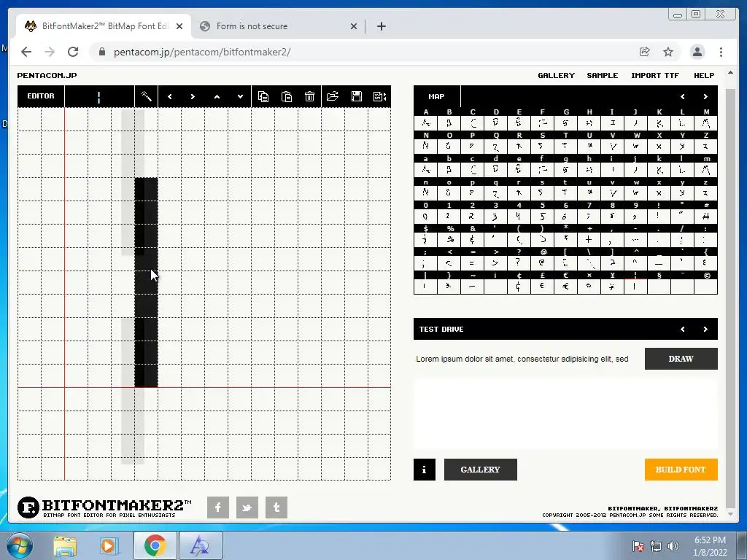The image size is (747, 560).
Task: Open SAMPLE in top navigation
Action: point(602,75)
